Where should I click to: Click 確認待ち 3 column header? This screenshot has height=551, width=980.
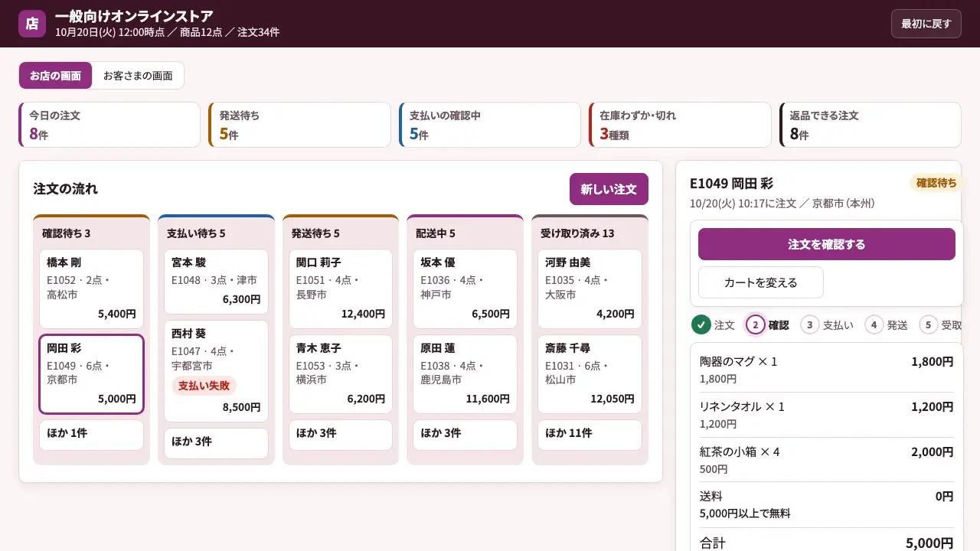click(x=67, y=233)
